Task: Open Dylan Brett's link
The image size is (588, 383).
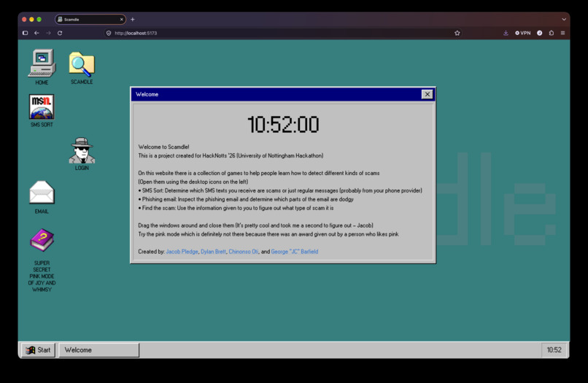Action: (x=213, y=252)
